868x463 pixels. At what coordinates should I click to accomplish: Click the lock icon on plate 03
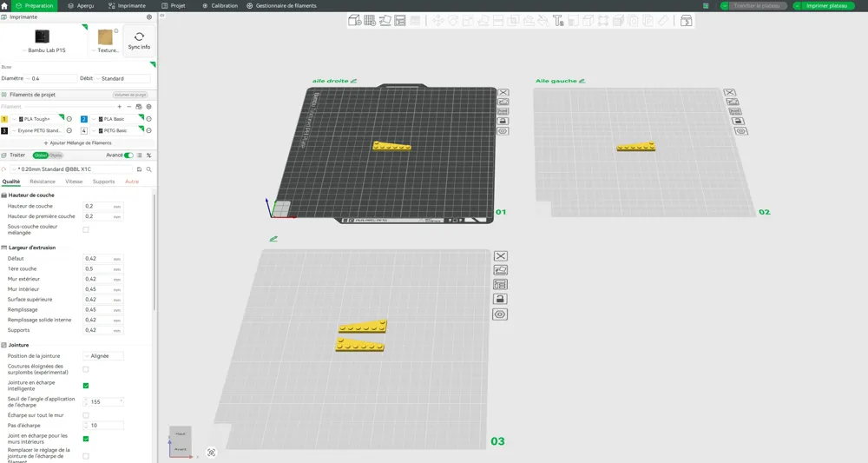pos(500,299)
